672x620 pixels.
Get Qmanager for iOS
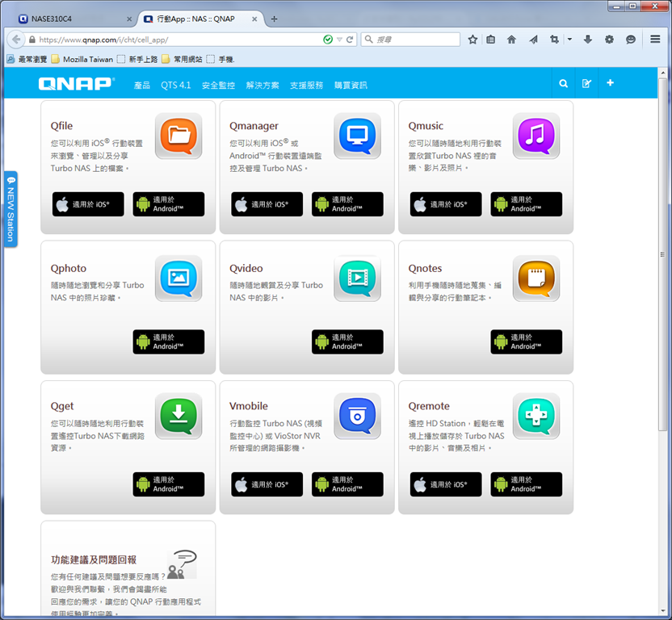(x=267, y=204)
